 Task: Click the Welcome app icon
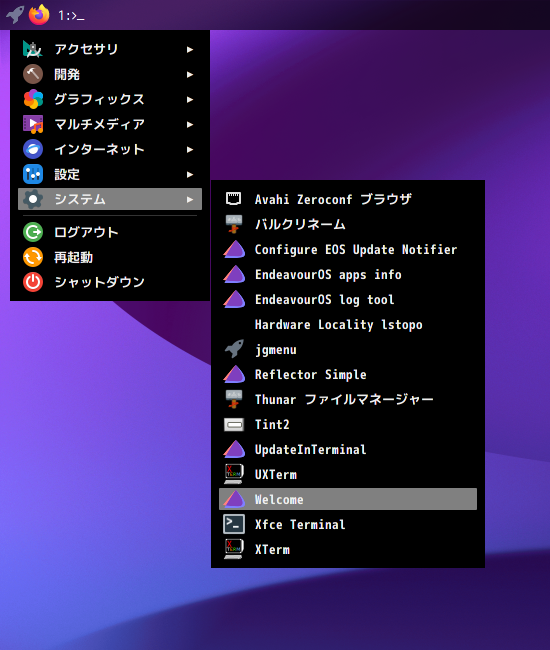pyautogui.click(x=234, y=499)
